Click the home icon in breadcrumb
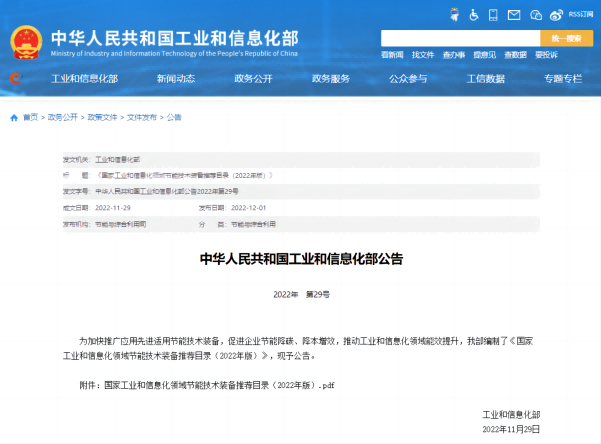 [x=14, y=117]
